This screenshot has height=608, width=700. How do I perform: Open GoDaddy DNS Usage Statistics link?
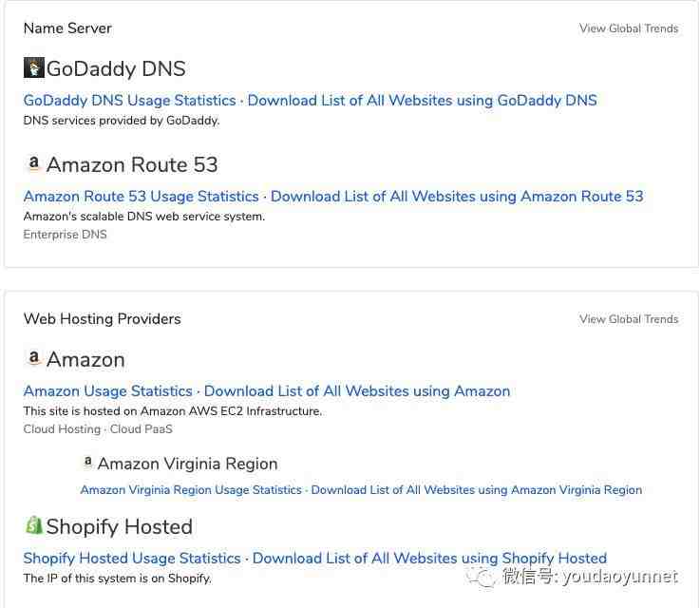[x=129, y=101]
